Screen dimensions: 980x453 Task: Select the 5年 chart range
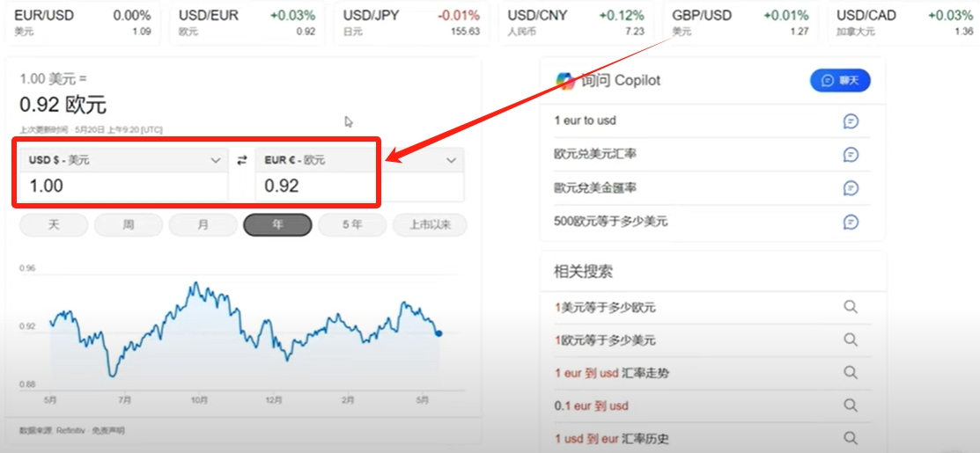pos(352,225)
